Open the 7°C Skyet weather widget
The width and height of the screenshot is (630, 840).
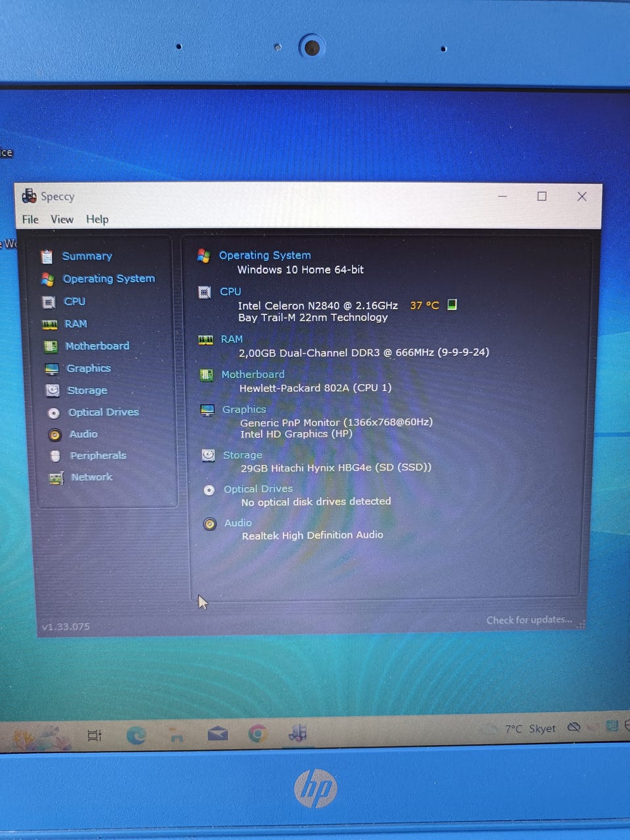pos(520,728)
